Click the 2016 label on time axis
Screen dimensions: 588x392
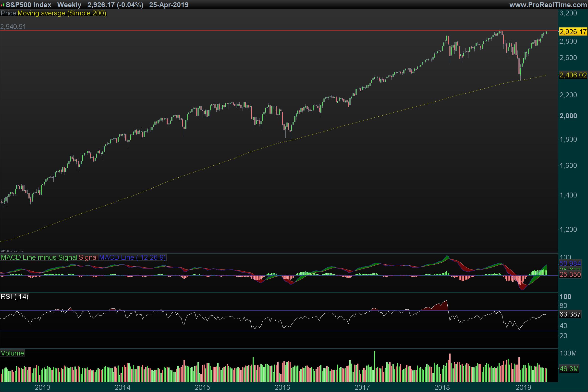coord(282,388)
